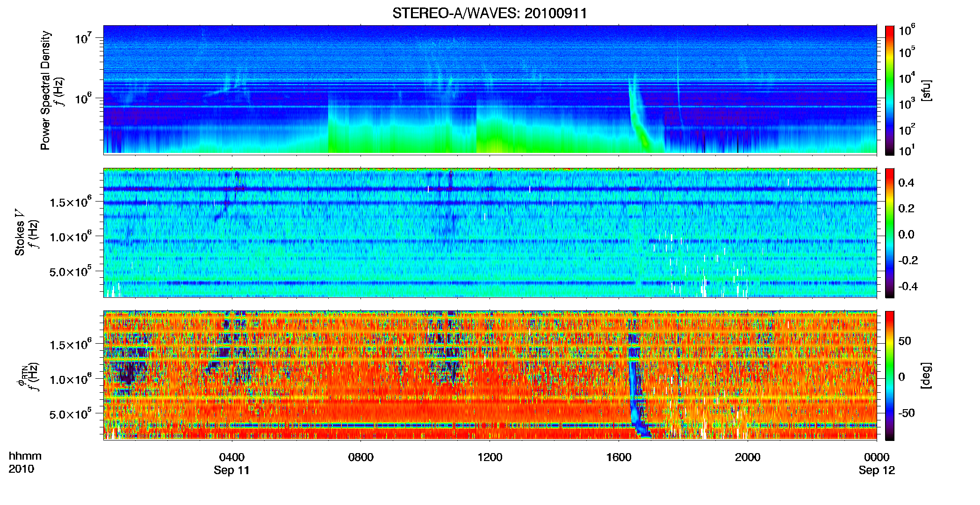The height and width of the screenshot is (505, 980).
Task: Click the 0.4 tick on Stokes V colorbar
Action: point(906,183)
